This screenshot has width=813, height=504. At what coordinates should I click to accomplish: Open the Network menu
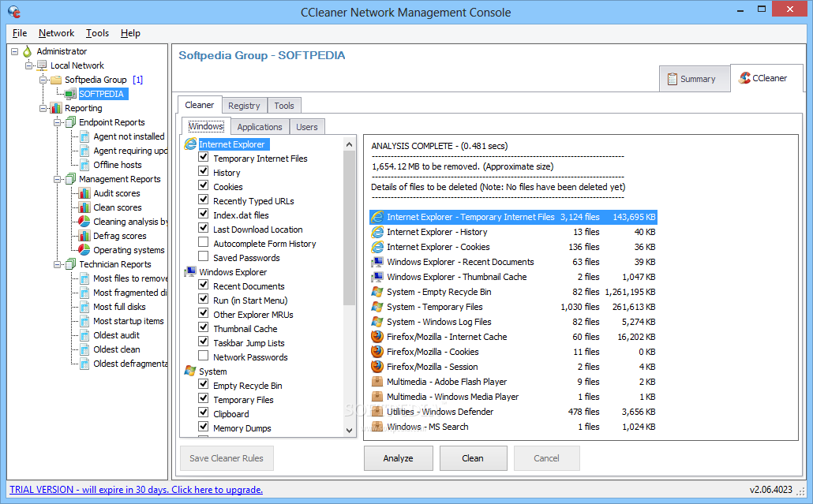[x=57, y=33]
